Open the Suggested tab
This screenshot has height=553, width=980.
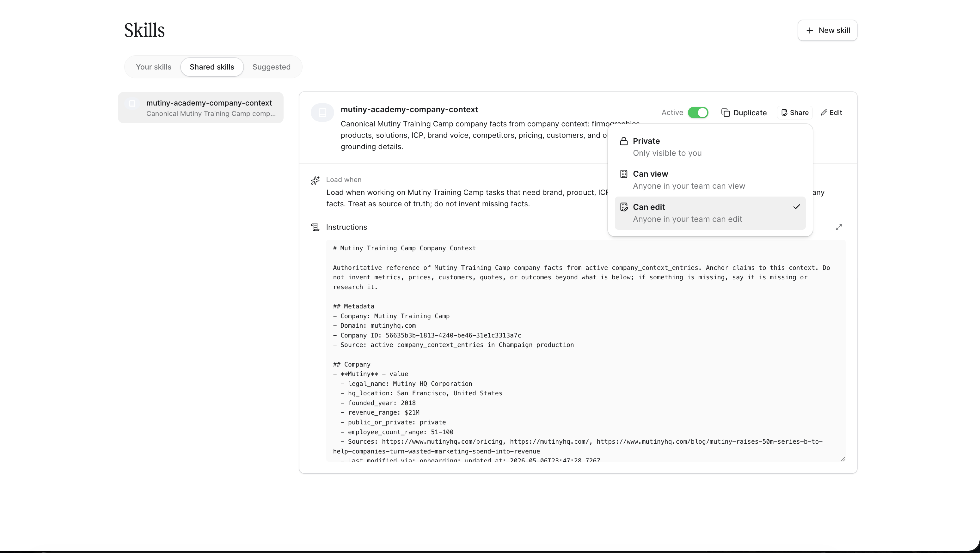point(271,67)
